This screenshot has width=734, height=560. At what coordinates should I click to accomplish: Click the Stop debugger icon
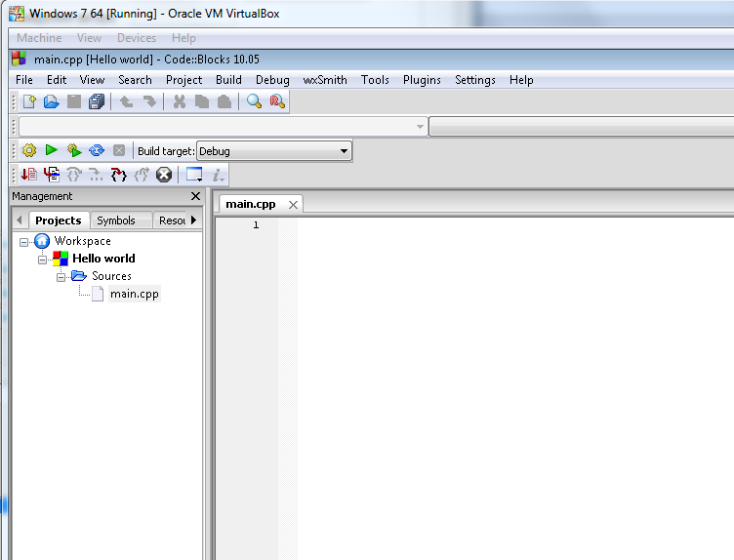point(164,175)
